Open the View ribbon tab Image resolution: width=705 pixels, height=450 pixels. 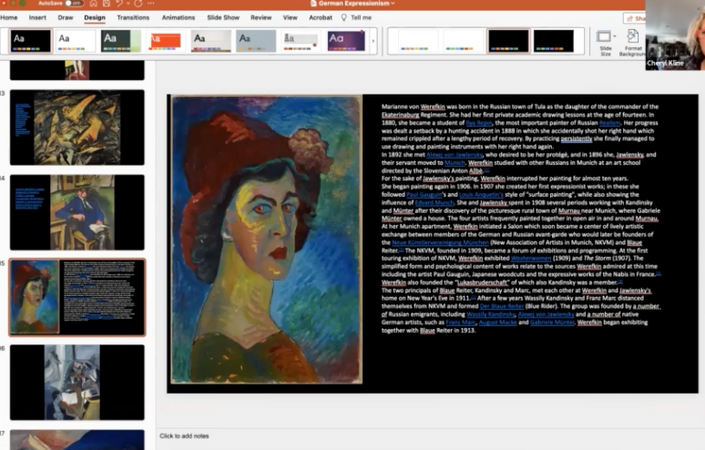click(290, 18)
